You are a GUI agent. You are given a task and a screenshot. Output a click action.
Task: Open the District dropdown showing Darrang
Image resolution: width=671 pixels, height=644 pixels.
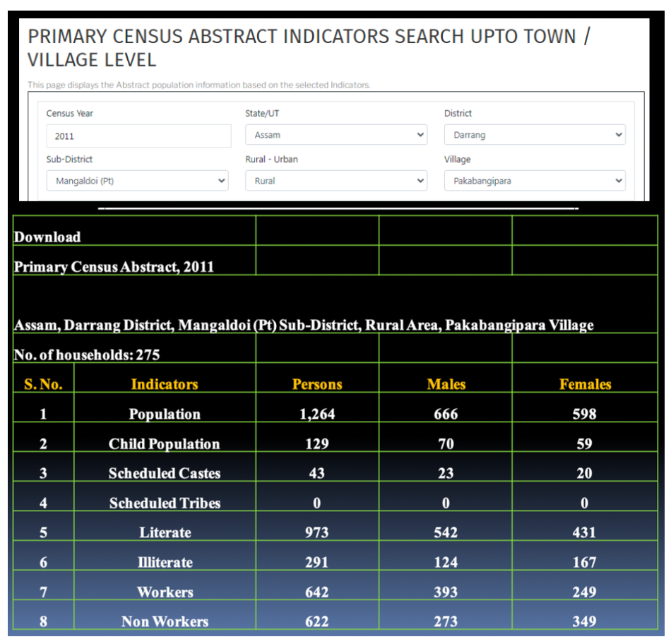click(x=535, y=135)
